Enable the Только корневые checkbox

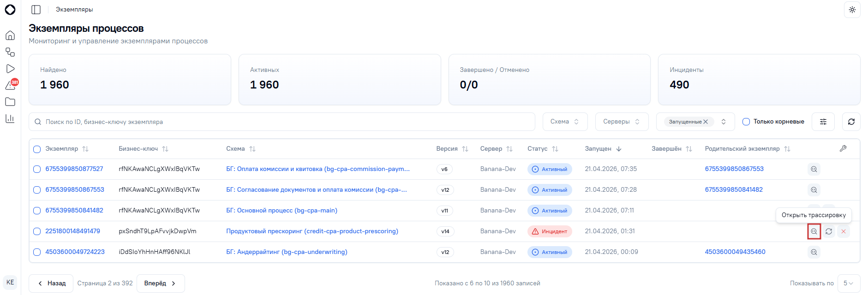tap(746, 122)
